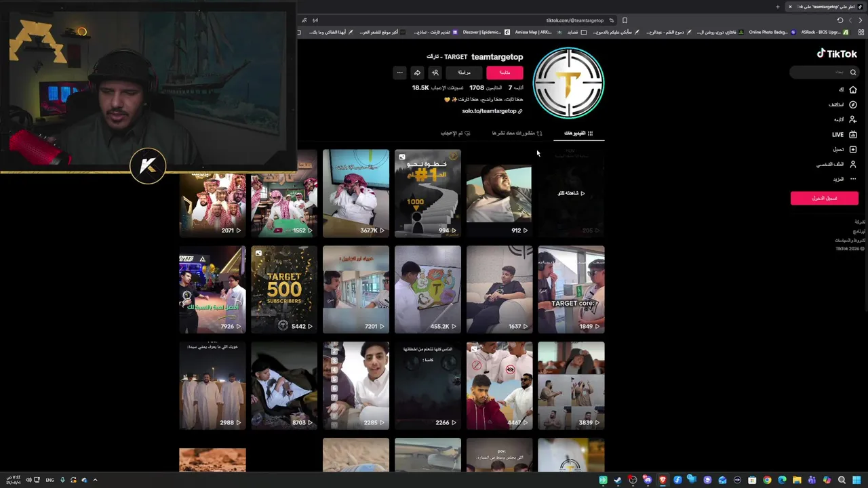
Task: Open the video with 7201 views
Action: pyautogui.click(x=355, y=289)
